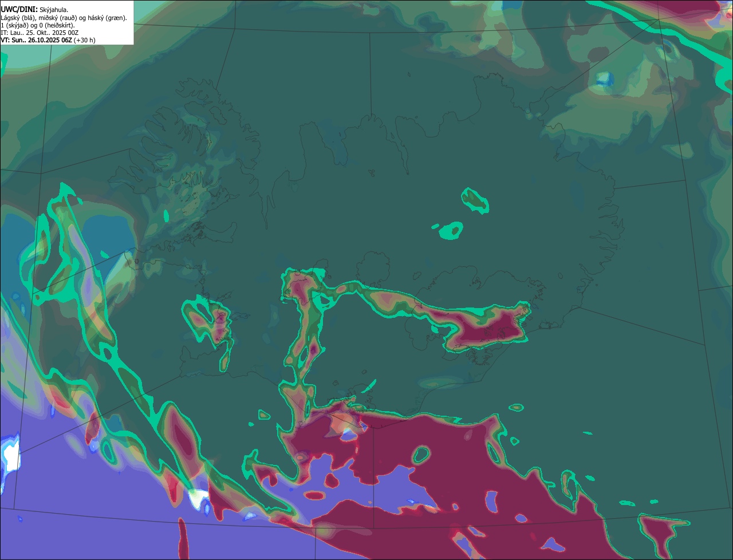Viewport: 733px width, 560px height.
Task: Click the 'UWC/DINI: Skýjahula.' title line
Action: click(34, 10)
